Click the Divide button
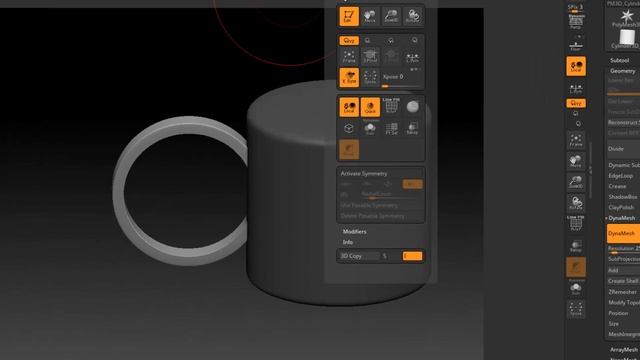This screenshot has height=360, width=640. pos(623,149)
